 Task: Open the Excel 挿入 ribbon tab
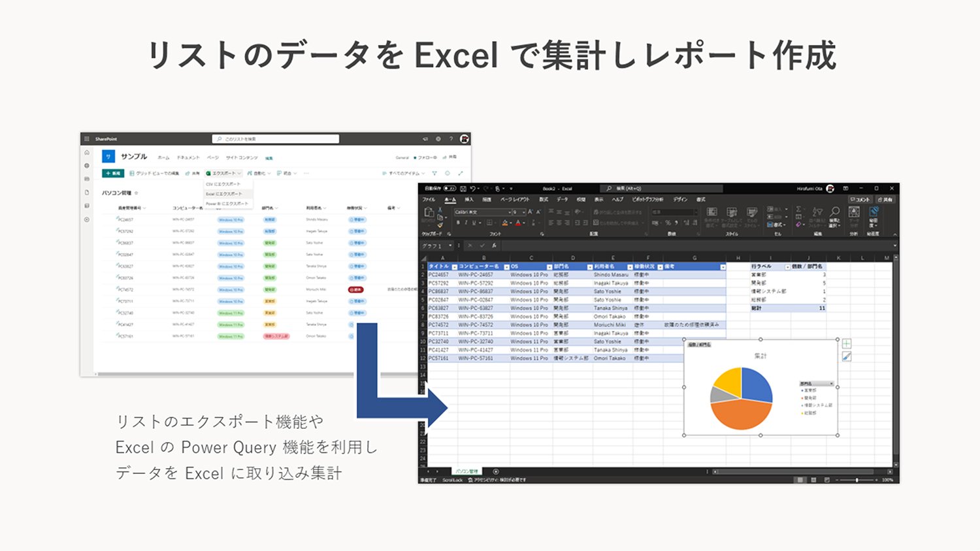pos(469,199)
